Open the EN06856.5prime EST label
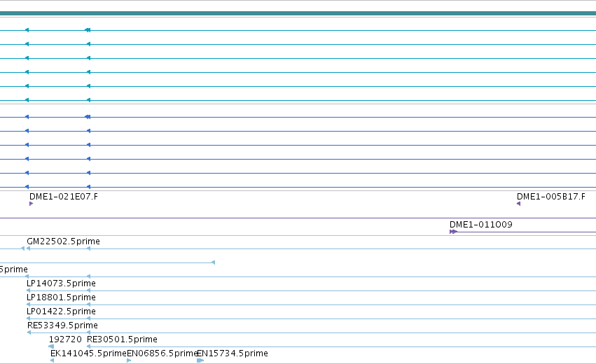 pos(162,353)
